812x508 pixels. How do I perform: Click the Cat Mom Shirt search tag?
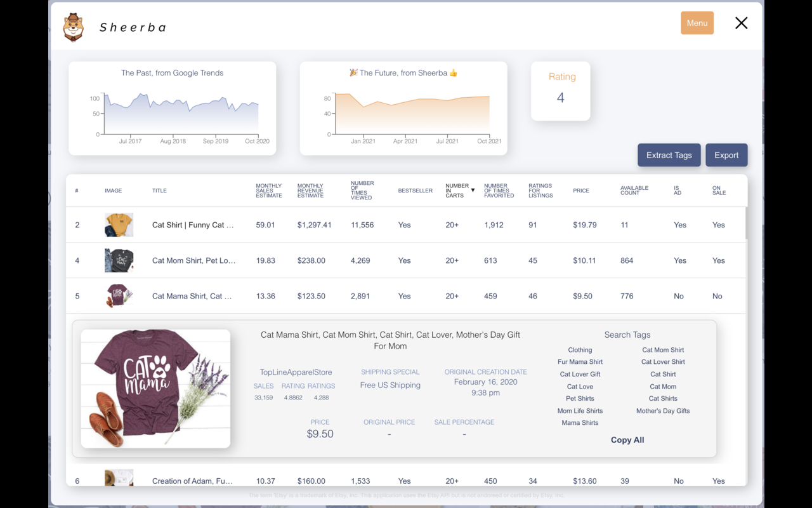tap(663, 350)
